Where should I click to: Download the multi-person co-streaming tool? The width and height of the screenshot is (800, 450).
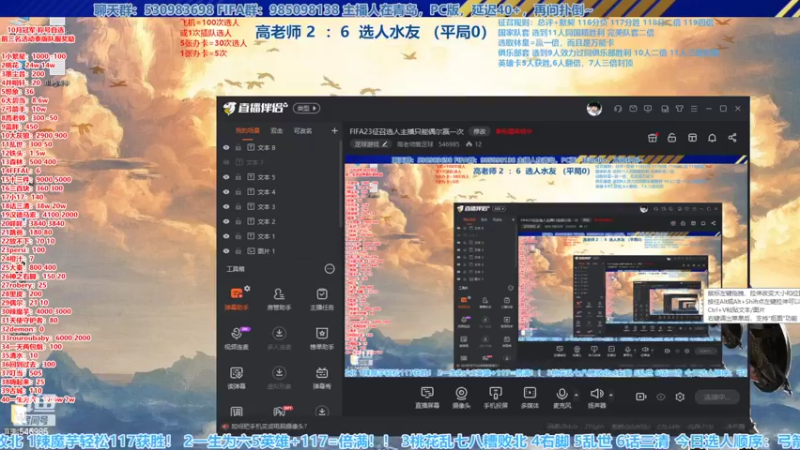(x=279, y=338)
